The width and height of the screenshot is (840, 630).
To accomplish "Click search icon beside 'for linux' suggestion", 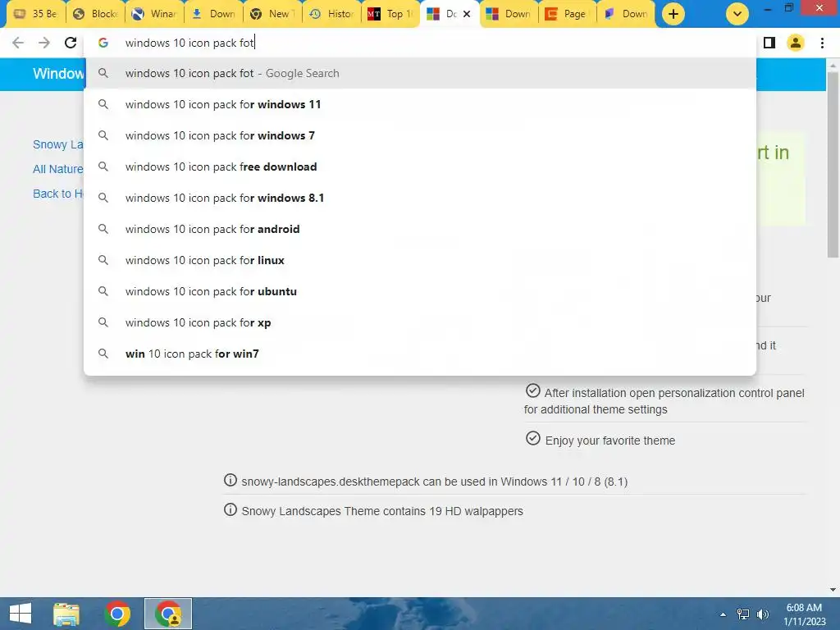I will pos(103,260).
